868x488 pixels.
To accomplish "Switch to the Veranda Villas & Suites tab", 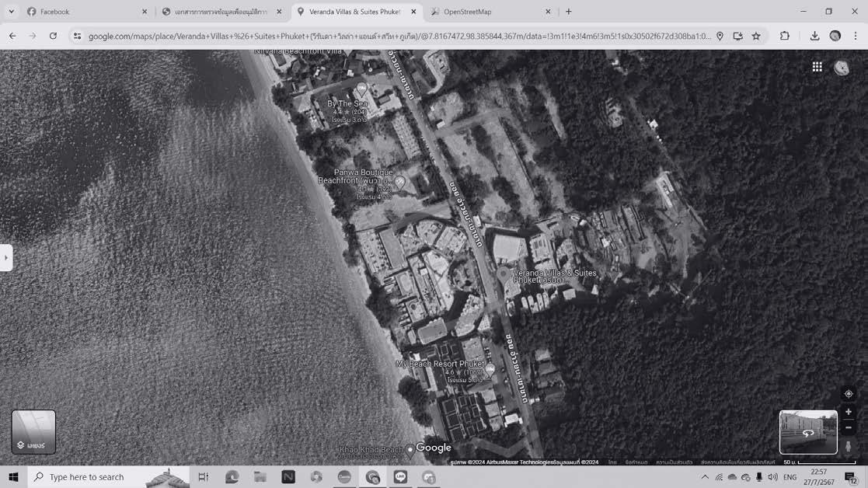I will pyautogui.click(x=357, y=12).
